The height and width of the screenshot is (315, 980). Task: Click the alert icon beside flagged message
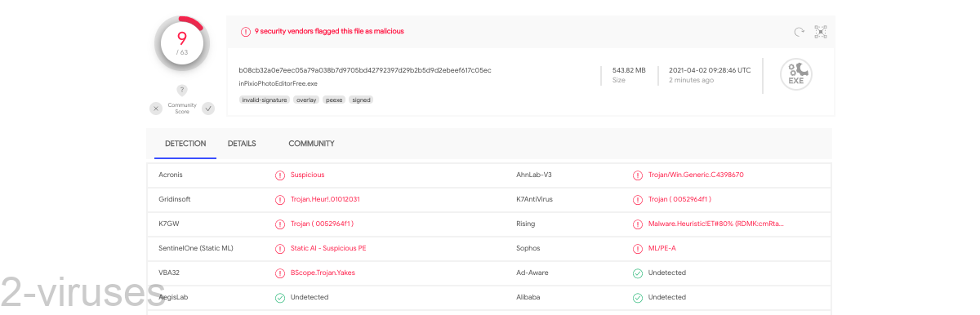point(246,32)
